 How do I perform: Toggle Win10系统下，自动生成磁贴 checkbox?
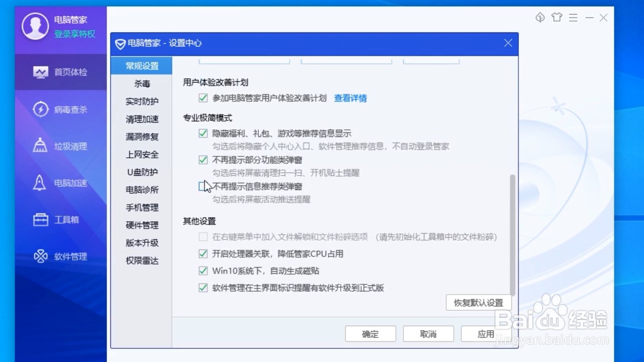[203, 271]
